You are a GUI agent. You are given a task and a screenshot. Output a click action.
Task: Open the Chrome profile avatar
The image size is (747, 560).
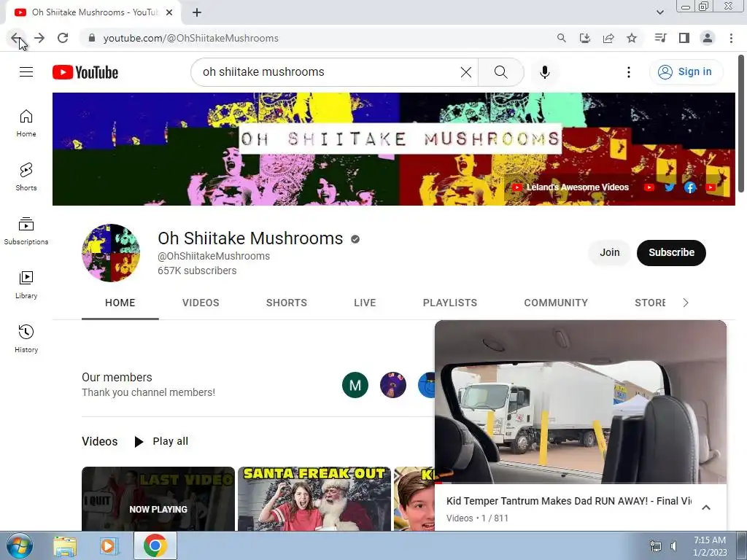708,38
